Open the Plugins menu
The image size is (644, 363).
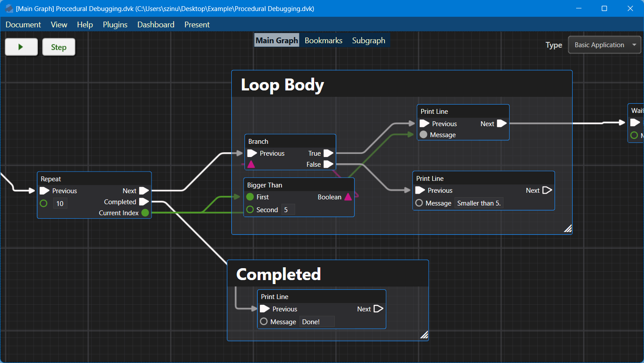coord(115,25)
